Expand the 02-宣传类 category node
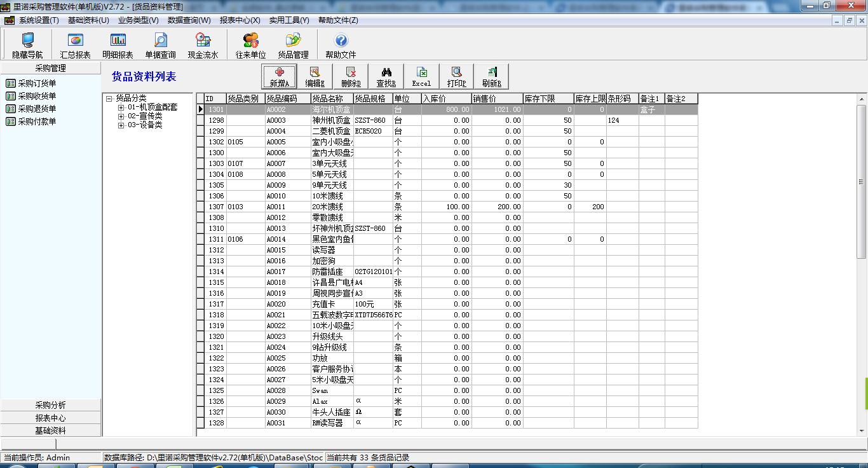Screen dimensions: 868x468 point(121,116)
